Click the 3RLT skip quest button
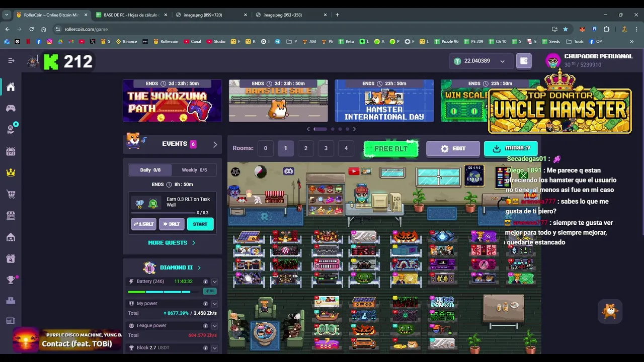 [172, 224]
